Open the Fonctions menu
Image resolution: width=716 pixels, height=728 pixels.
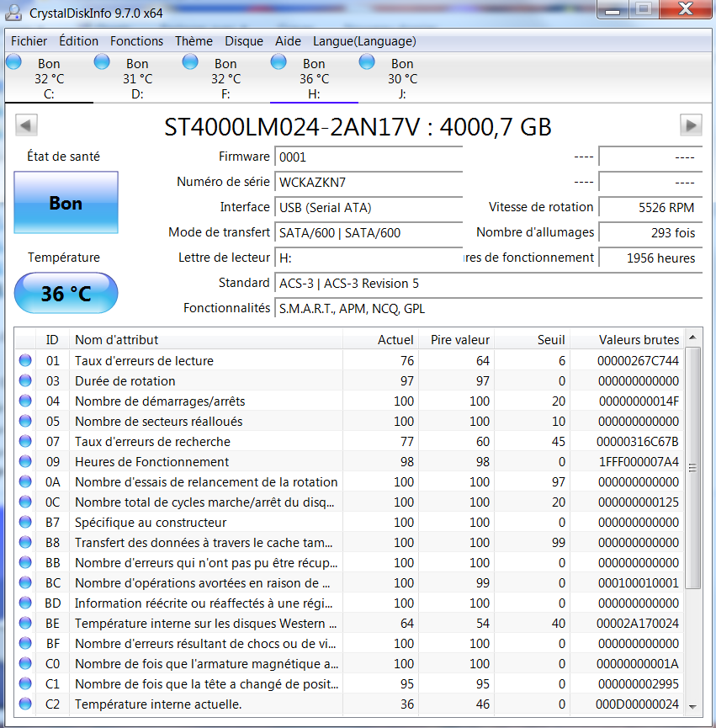[136, 41]
